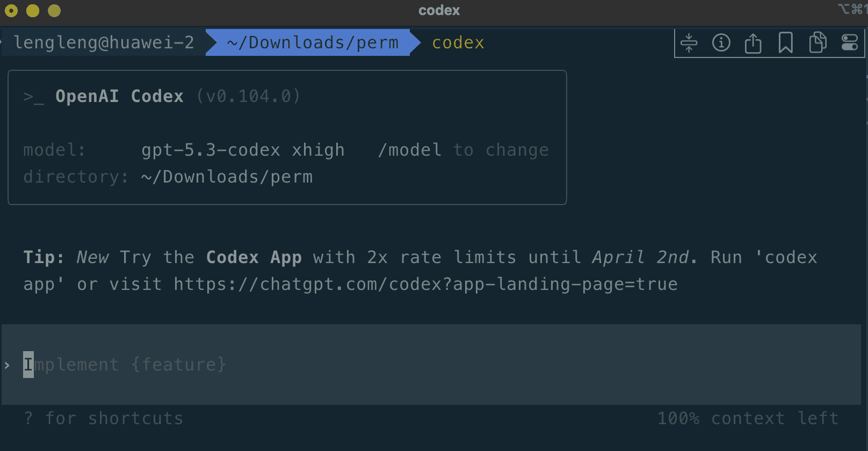868x451 pixels.
Task: Bookmark the current block
Action: (785, 43)
